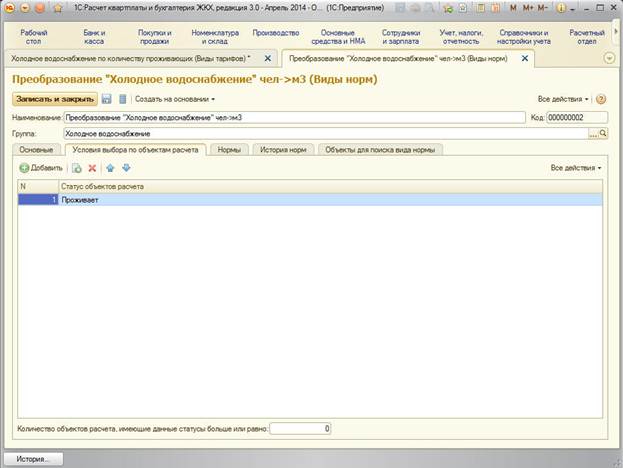Screen dimensions: 623x468
Task: Open the main menu dropdown arrow in title bar
Action: point(25,8)
